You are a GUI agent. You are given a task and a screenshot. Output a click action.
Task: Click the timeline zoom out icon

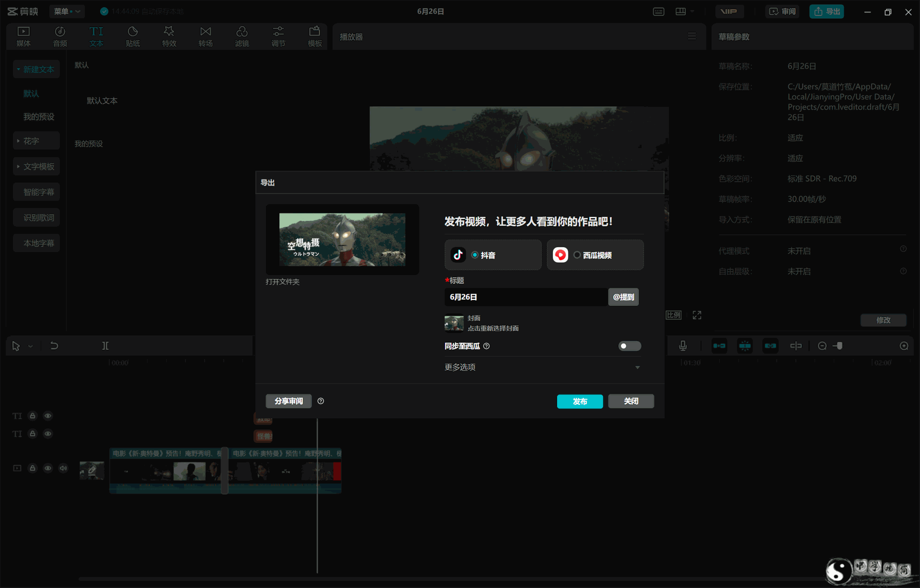coord(822,346)
